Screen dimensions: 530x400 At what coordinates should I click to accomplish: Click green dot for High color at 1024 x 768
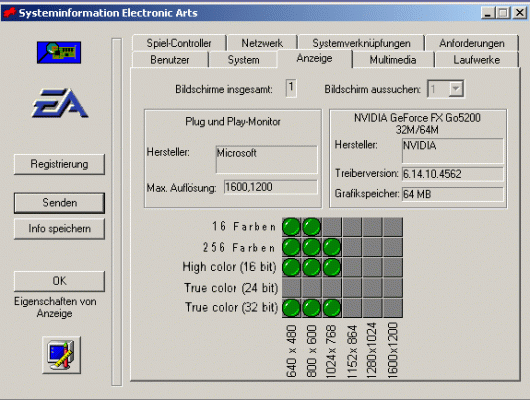332,267
